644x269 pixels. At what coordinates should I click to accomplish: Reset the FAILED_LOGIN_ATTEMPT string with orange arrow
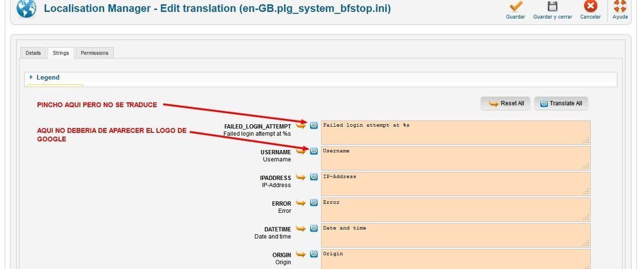click(x=301, y=125)
